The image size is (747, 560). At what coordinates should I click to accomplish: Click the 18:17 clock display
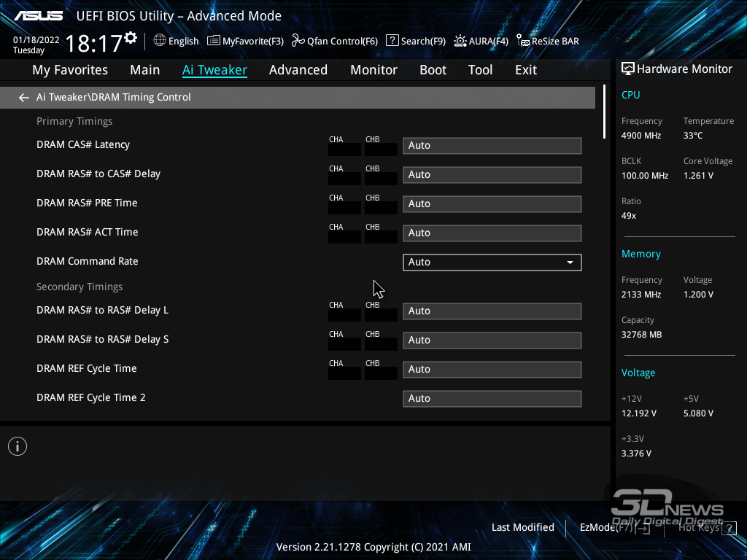[x=94, y=43]
